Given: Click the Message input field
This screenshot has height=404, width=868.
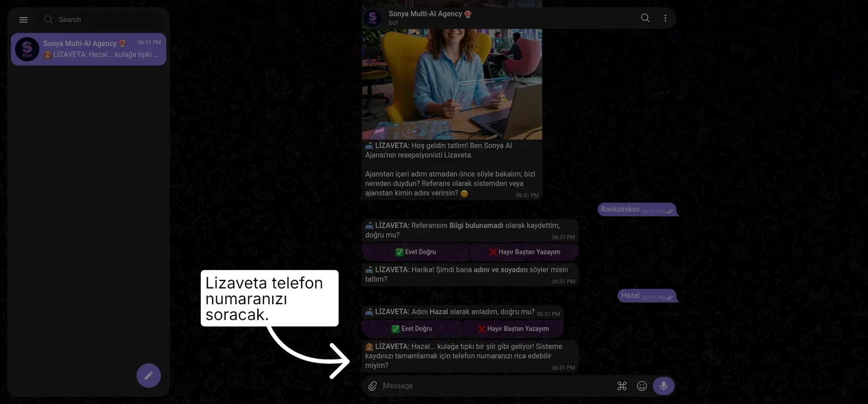Looking at the screenshot, I should [x=496, y=386].
